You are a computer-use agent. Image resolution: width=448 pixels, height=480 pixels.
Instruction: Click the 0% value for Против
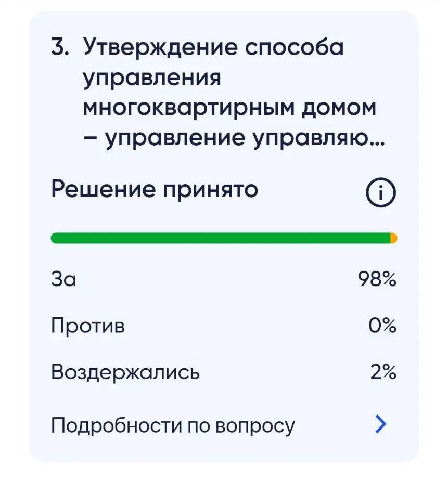coord(382,326)
